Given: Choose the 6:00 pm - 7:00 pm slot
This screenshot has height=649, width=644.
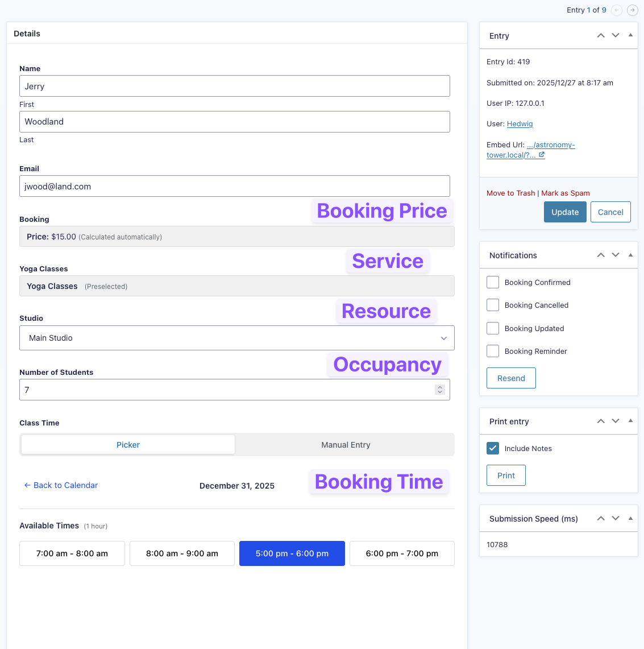Looking at the screenshot, I should pos(402,553).
